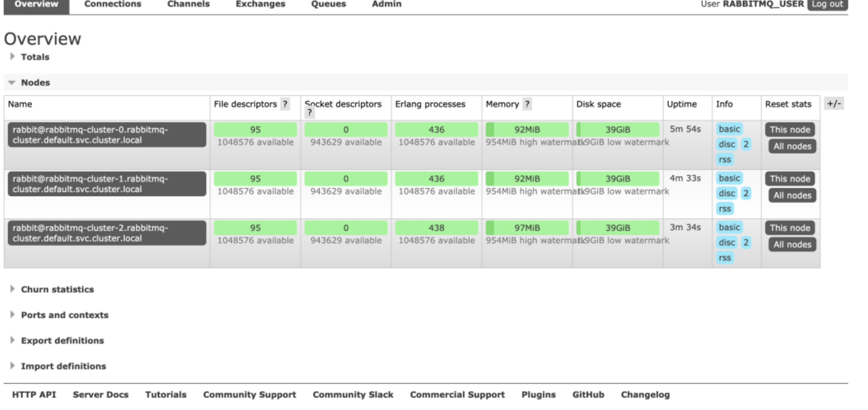Viewport: 868px width, 410px height.
Task: Expand the Totals section
Action: coord(35,57)
